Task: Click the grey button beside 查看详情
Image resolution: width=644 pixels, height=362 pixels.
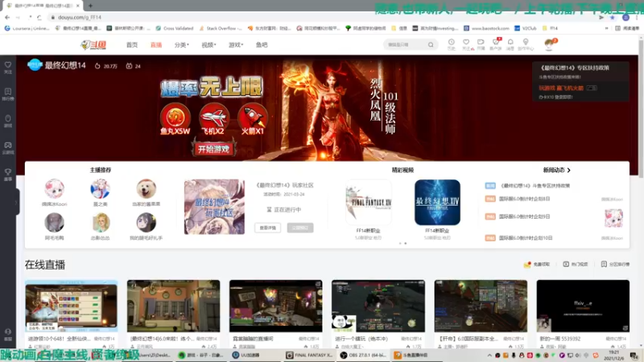Action: 300,228
